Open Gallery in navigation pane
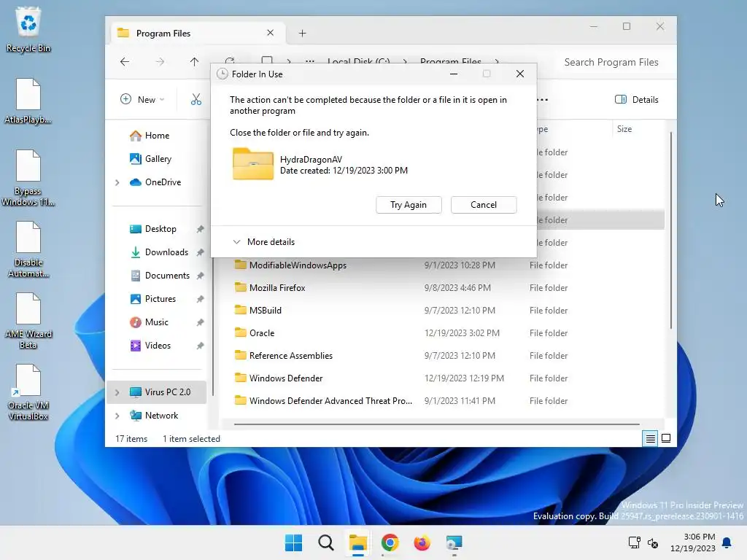747x560 pixels. pyautogui.click(x=150, y=159)
